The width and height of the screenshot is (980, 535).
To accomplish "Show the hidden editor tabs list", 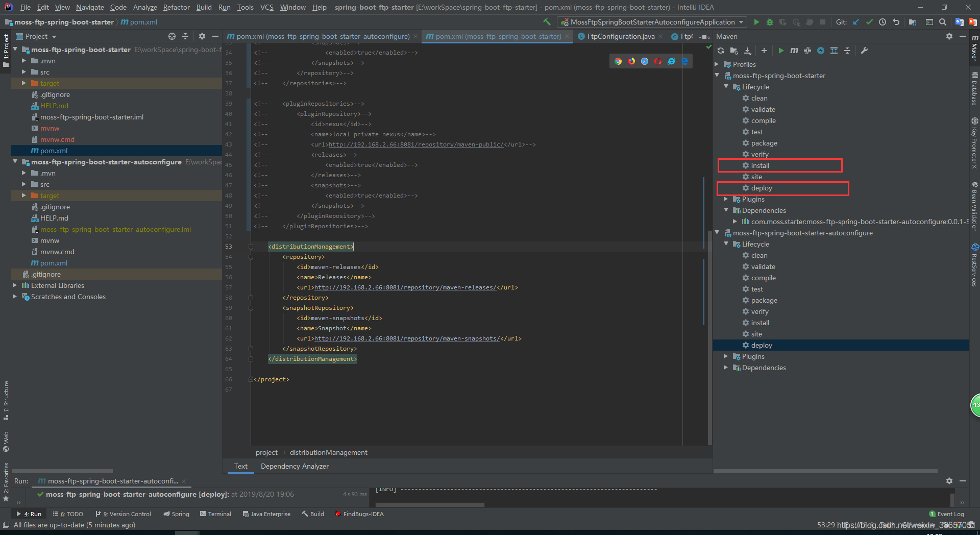I will pyautogui.click(x=704, y=37).
